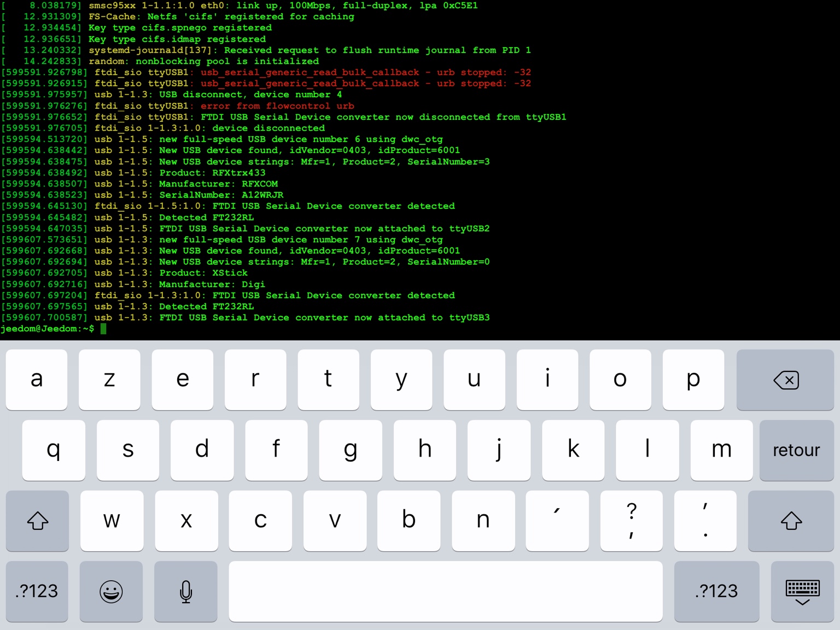This screenshot has width=840, height=630.
Task: Hide keyboard with the dismiss key
Action: point(802,591)
